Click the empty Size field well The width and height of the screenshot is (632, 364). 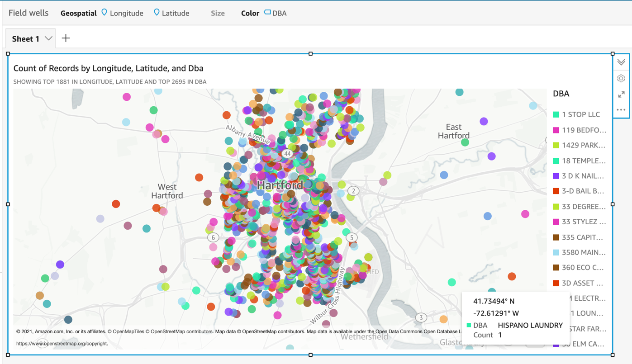(218, 13)
